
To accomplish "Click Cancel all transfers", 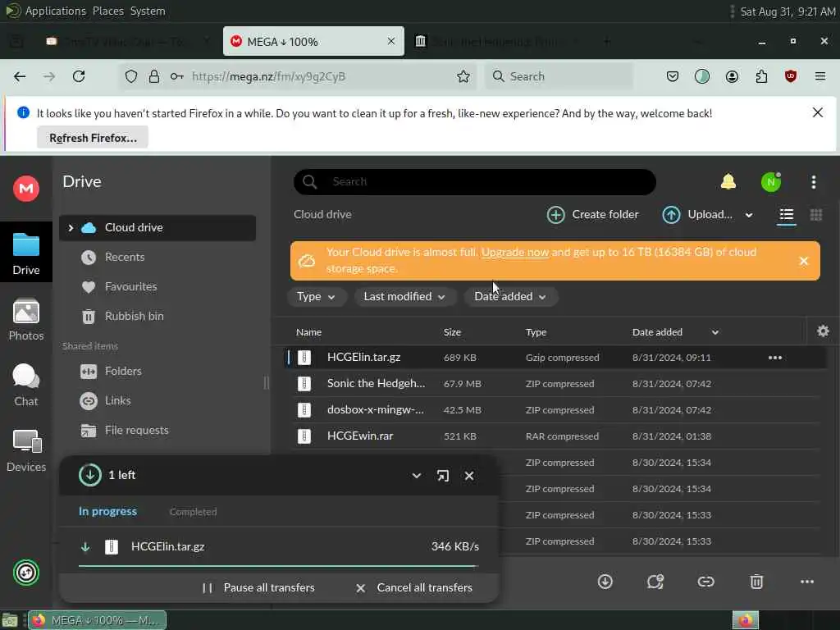I will (414, 587).
